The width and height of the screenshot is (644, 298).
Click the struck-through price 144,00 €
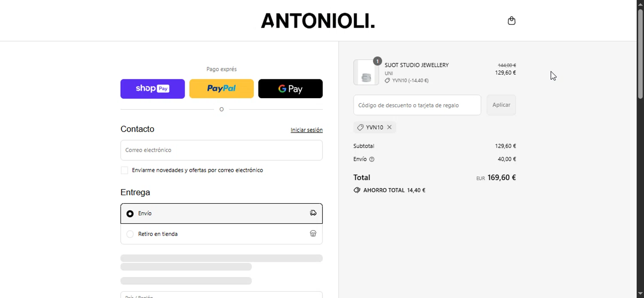[507, 65]
